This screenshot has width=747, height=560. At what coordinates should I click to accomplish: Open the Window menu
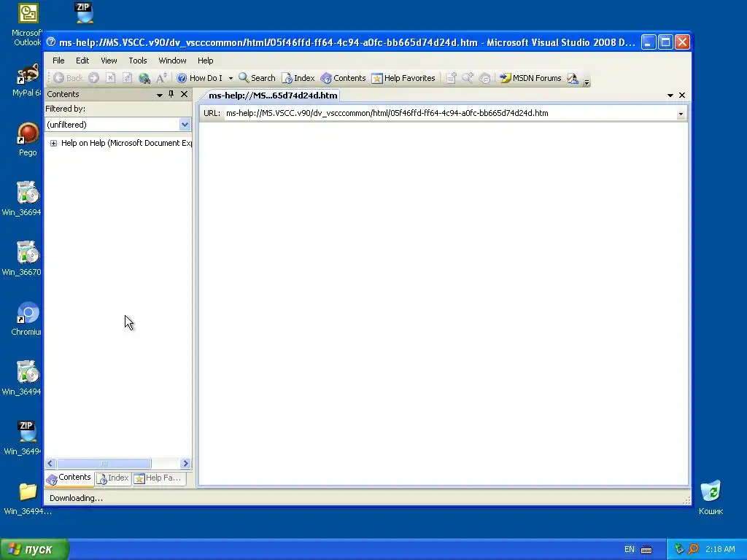pyautogui.click(x=172, y=61)
